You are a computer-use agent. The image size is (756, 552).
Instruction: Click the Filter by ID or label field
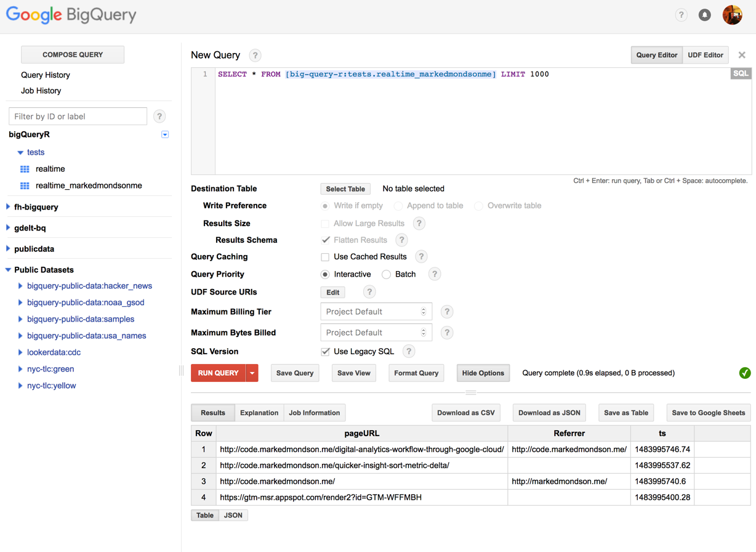[78, 116]
